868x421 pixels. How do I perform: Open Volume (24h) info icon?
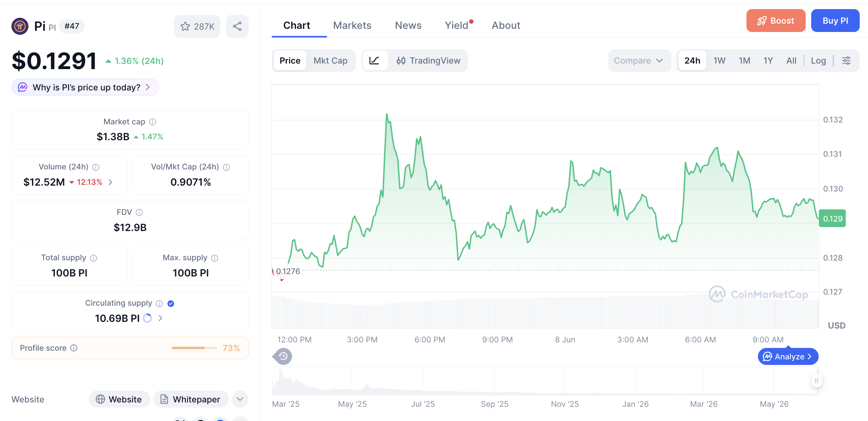coord(96,167)
